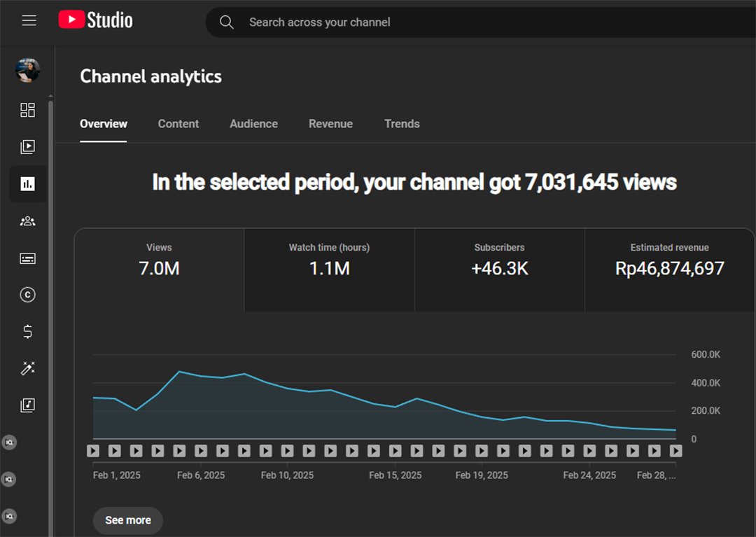Open the Dashboard from the sidebar
756x537 pixels.
tap(28, 110)
